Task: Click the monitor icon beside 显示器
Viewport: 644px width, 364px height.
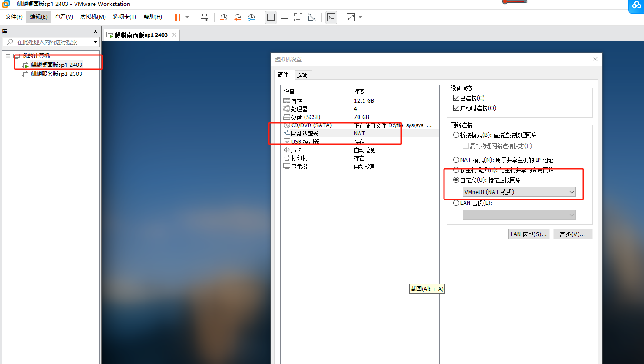Action: point(286,166)
